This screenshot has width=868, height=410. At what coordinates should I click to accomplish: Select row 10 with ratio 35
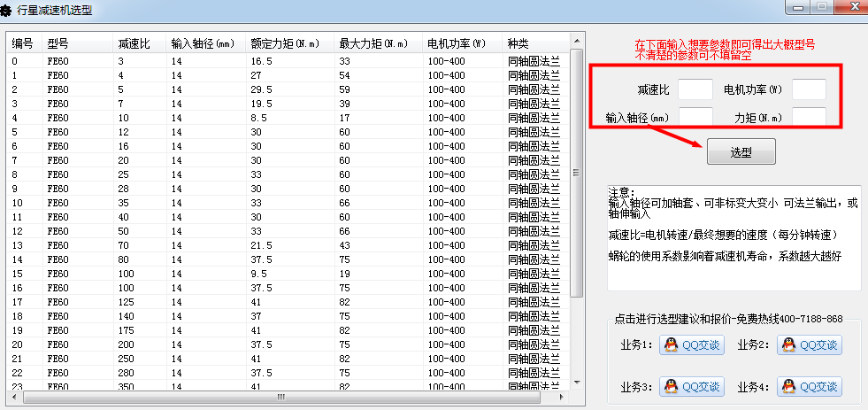288,203
